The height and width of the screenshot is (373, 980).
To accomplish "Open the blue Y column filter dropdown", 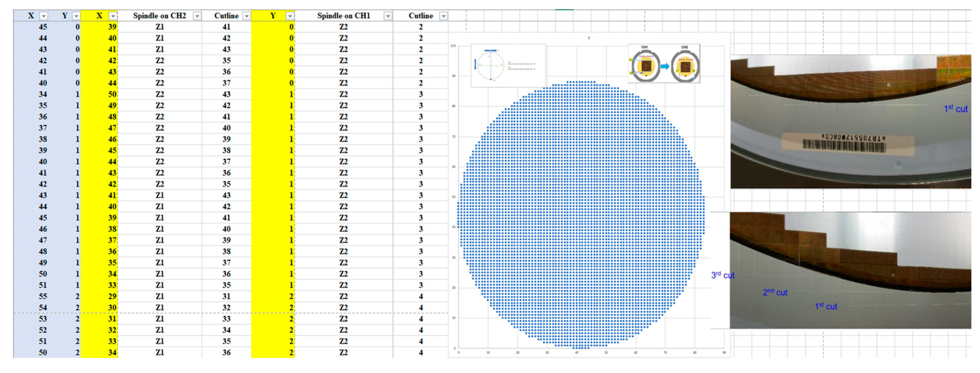I will [76, 16].
